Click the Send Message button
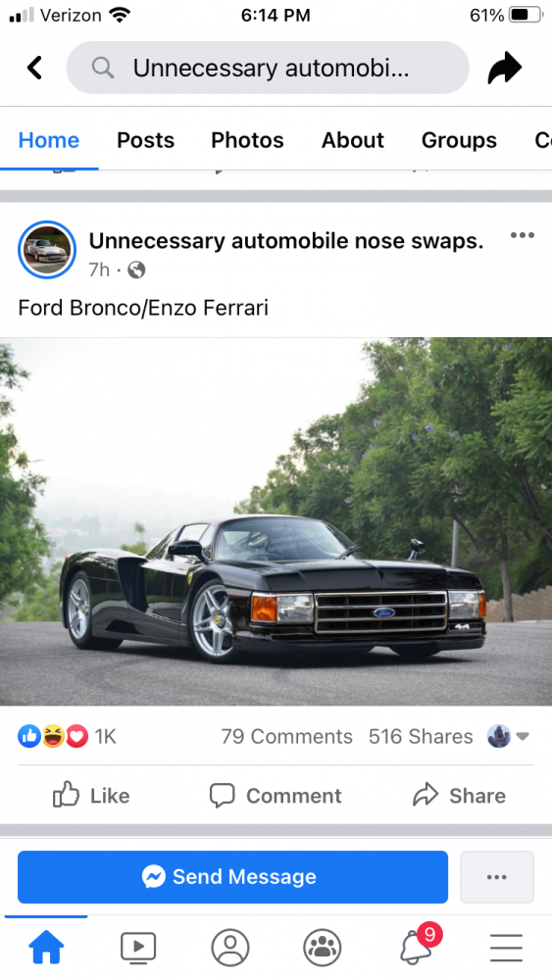 click(232, 877)
